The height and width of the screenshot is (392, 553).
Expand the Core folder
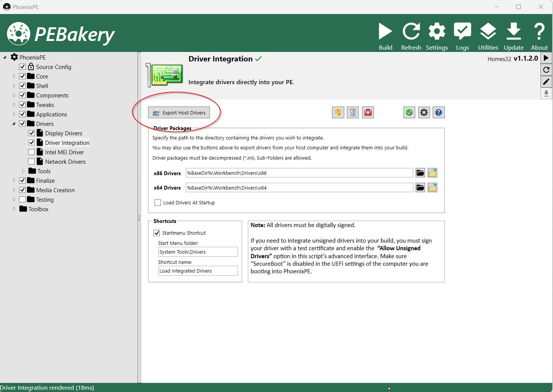pos(14,76)
